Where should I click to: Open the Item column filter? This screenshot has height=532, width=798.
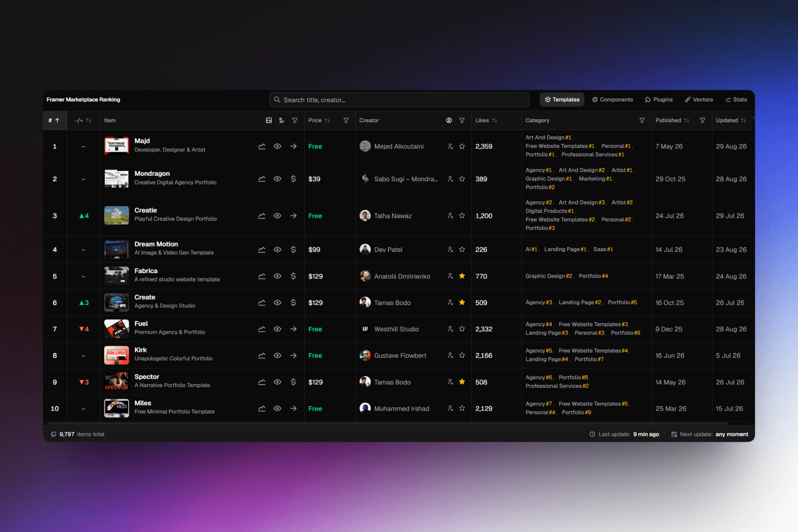tap(295, 121)
